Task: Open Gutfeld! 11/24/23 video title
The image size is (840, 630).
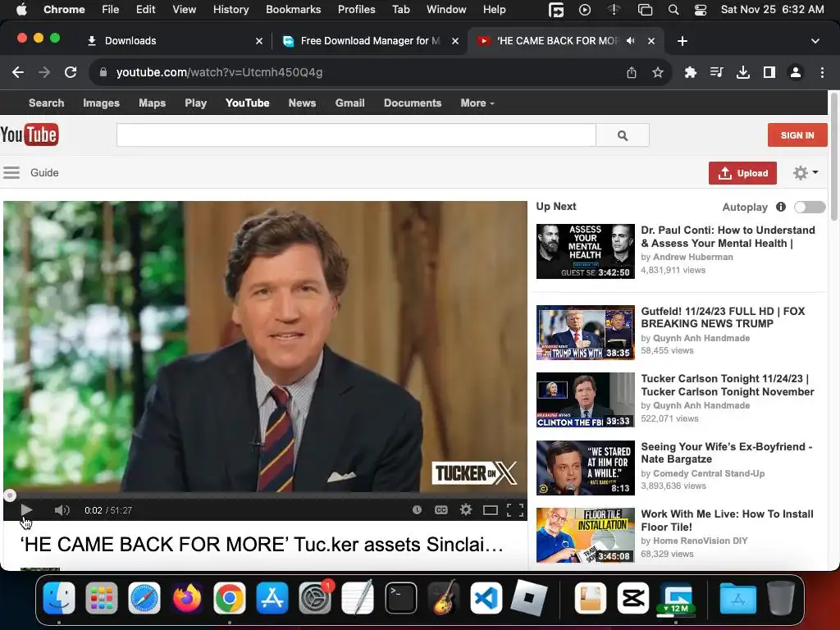Action: point(723,317)
